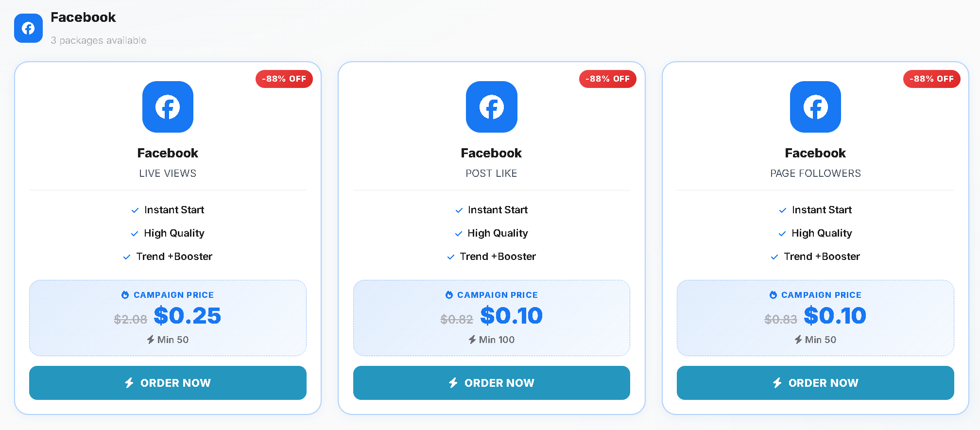Click the -88% OFF badge on Post Like card
This screenshot has width=980, height=430.
point(608,79)
